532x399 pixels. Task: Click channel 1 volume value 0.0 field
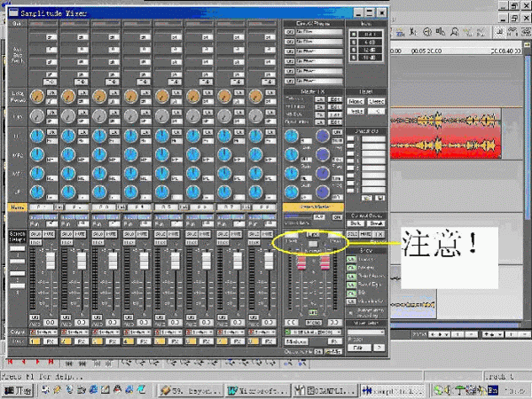click(x=51, y=323)
